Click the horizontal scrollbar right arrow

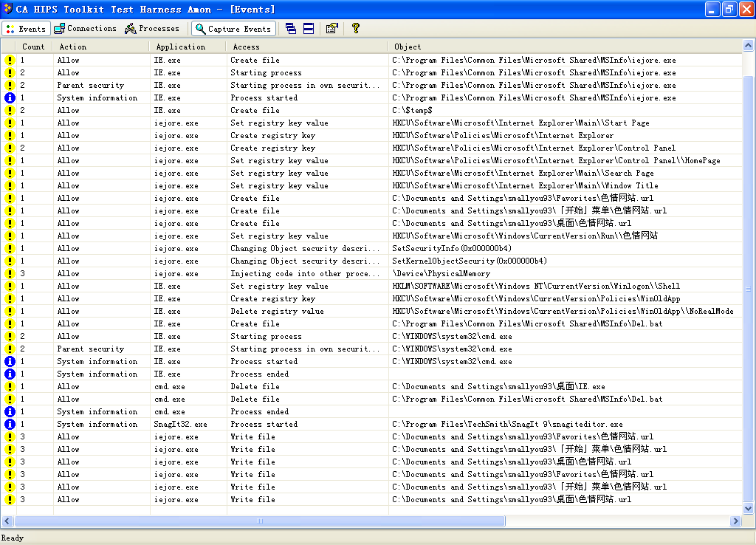[x=735, y=521]
